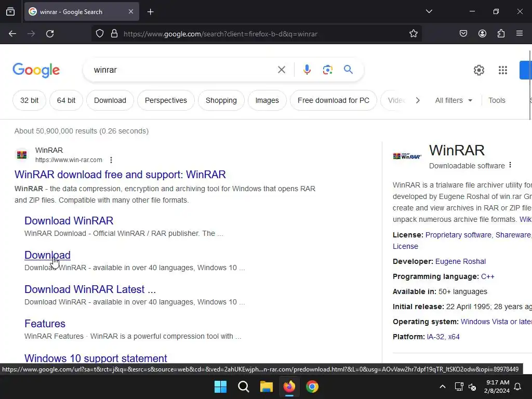This screenshot has width=532, height=399.
Task: Apply Free download for PC filter
Action: (334, 100)
